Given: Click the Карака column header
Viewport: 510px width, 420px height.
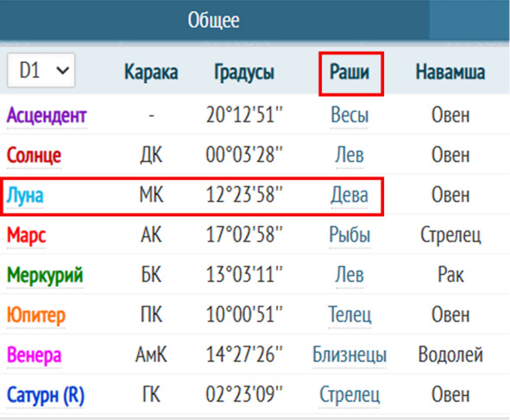Looking at the screenshot, I should (x=151, y=72).
